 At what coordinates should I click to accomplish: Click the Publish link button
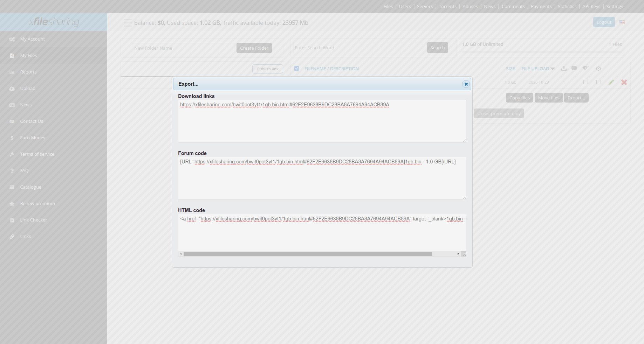pyautogui.click(x=268, y=69)
